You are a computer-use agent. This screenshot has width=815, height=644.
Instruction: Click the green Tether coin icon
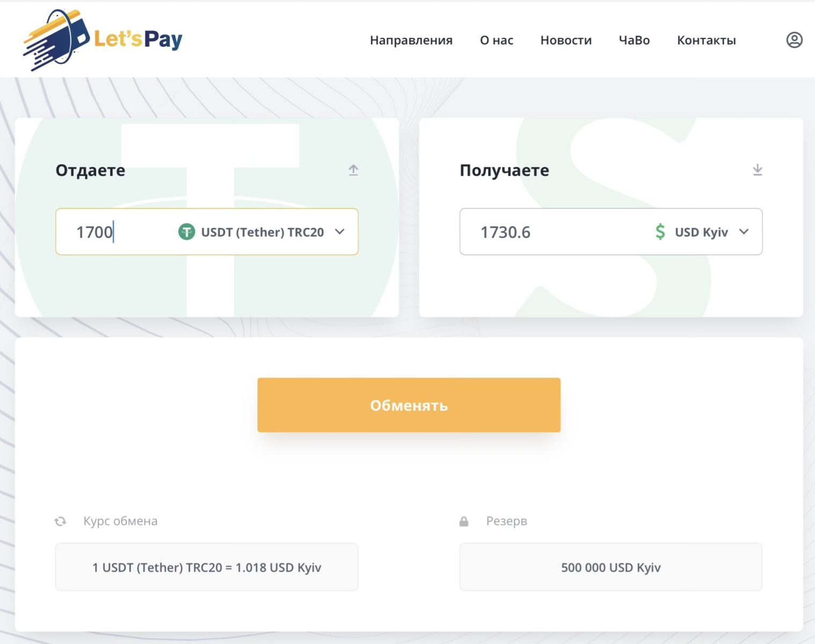pos(186,232)
